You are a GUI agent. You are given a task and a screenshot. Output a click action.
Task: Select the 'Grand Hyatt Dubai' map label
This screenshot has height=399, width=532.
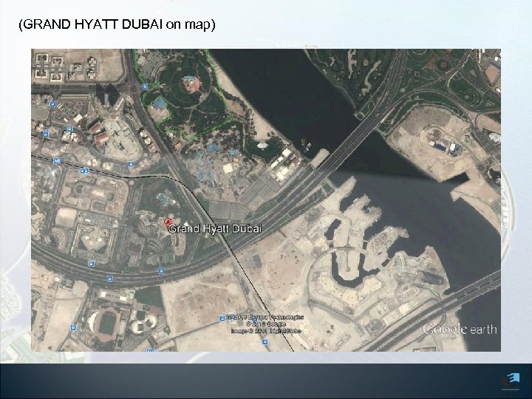point(215,229)
